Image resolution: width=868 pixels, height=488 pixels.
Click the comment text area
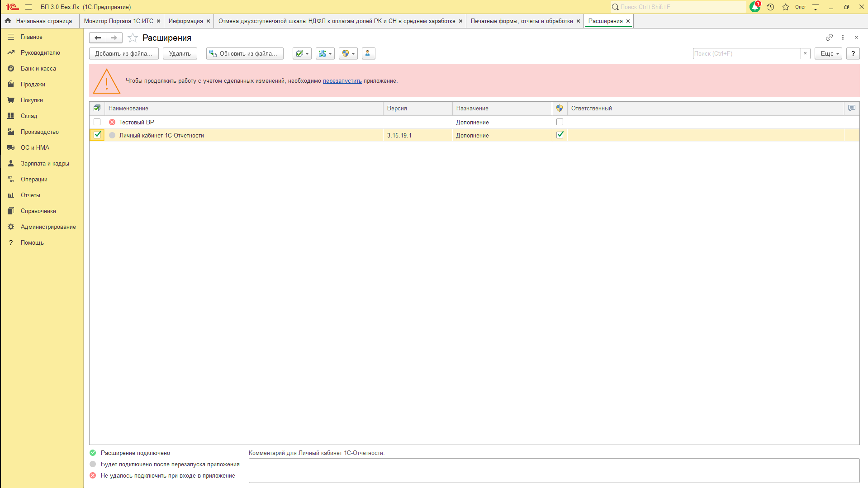[554, 470]
